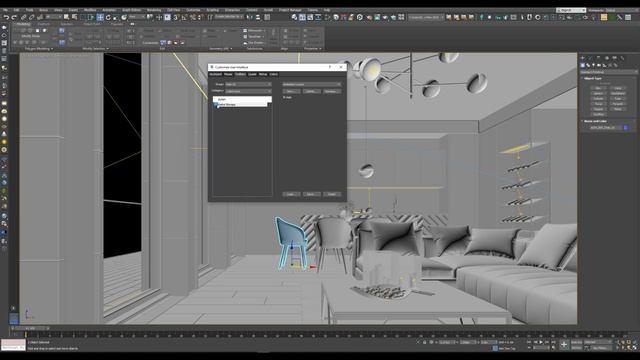Open the Named Selection Sets dropdown
The image size is (640, 360).
[229, 17]
